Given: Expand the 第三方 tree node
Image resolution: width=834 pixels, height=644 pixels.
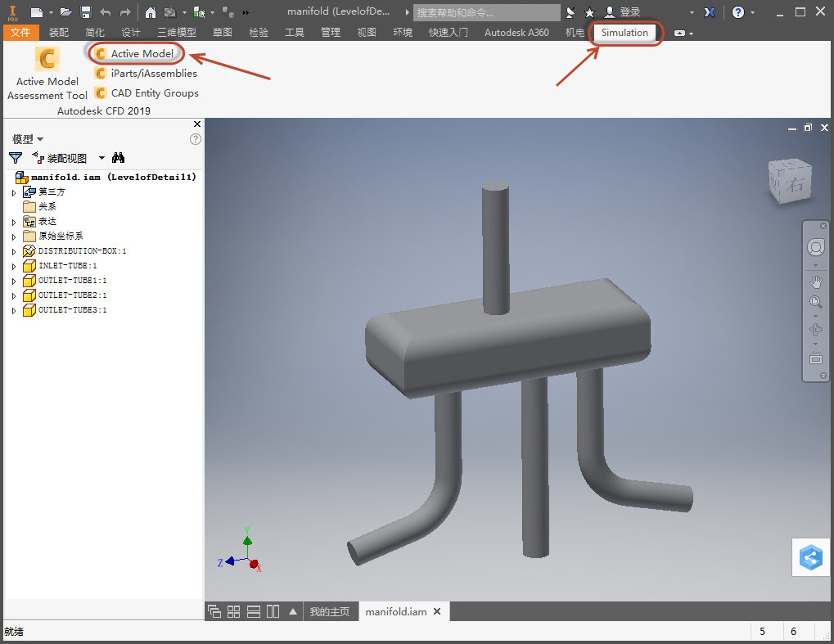Looking at the screenshot, I should coord(14,192).
